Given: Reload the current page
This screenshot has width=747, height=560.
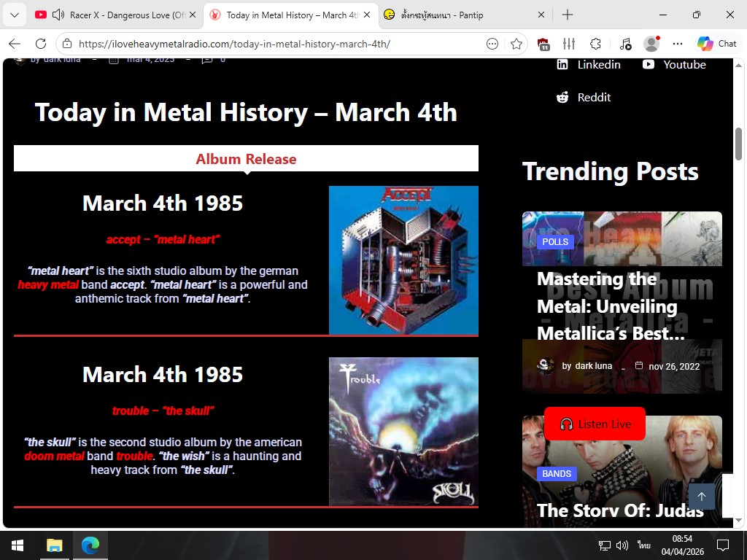Looking at the screenshot, I should pyautogui.click(x=41, y=44).
